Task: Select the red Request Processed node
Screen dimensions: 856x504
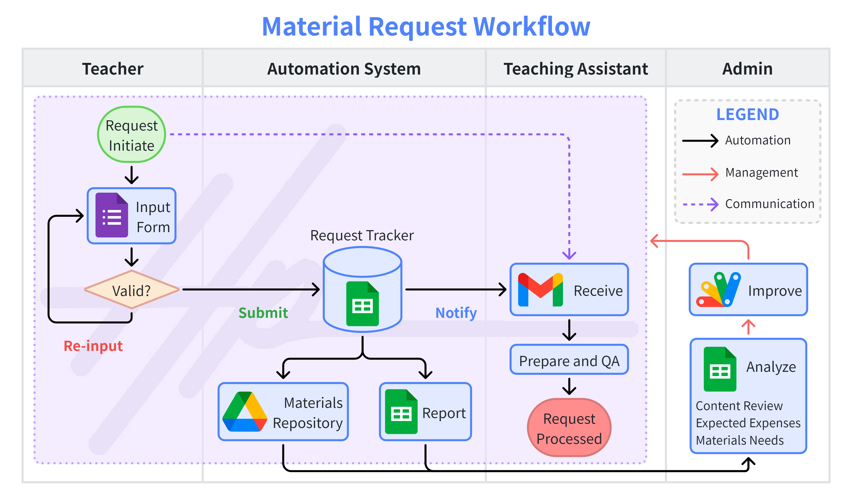Action: 569,428
